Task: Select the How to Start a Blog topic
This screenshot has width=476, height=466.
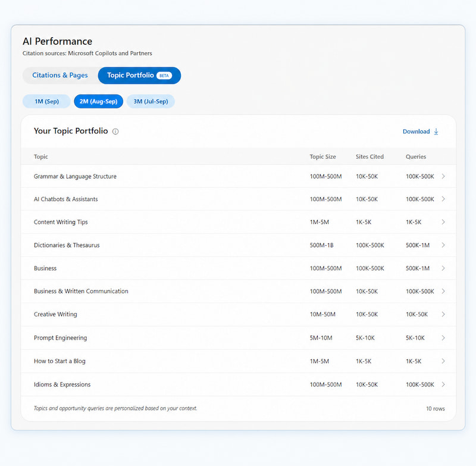Action: tap(59, 361)
